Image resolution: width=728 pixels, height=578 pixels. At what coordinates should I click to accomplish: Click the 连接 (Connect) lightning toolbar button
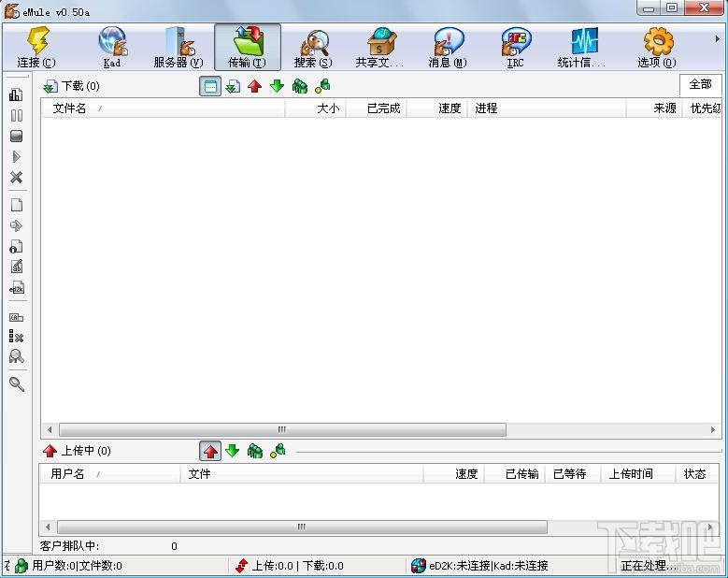pyautogui.click(x=36, y=48)
